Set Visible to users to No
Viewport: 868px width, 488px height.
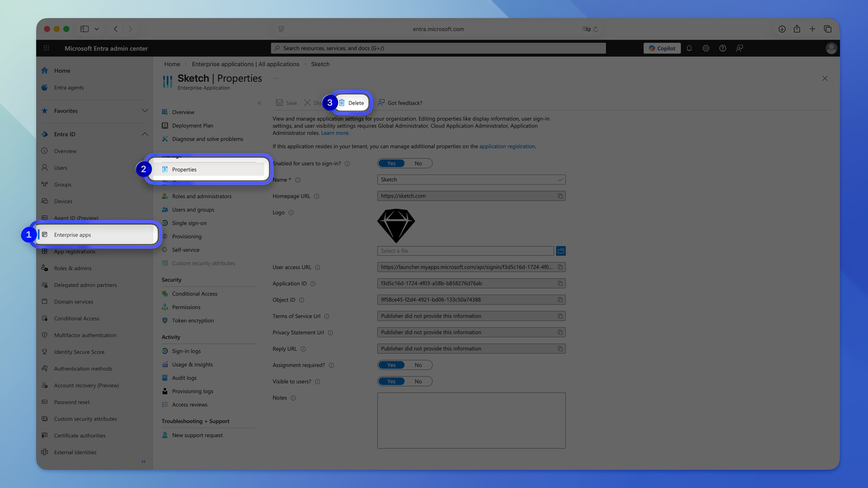tap(418, 381)
